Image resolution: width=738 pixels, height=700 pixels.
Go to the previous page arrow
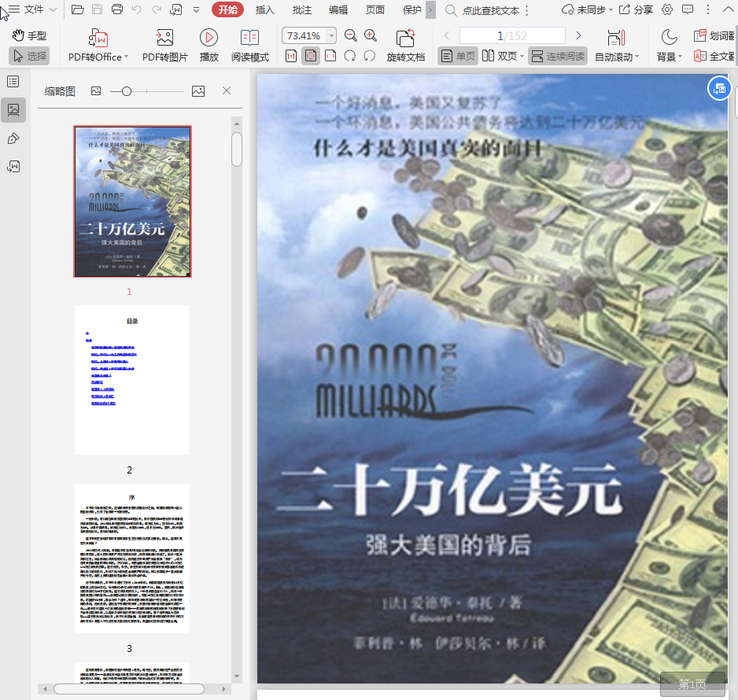(447, 35)
